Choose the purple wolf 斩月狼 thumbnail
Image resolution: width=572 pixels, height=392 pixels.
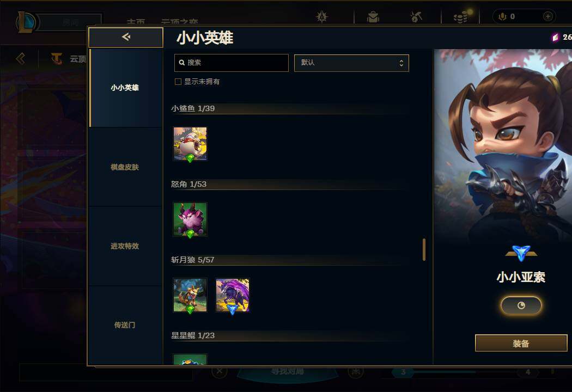click(x=233, y=296)
